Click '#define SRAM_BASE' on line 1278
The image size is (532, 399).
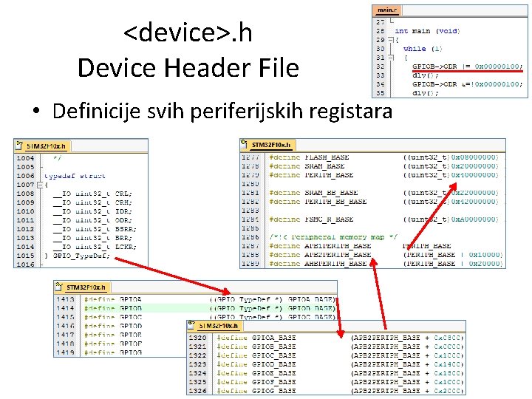pos(307,166)
